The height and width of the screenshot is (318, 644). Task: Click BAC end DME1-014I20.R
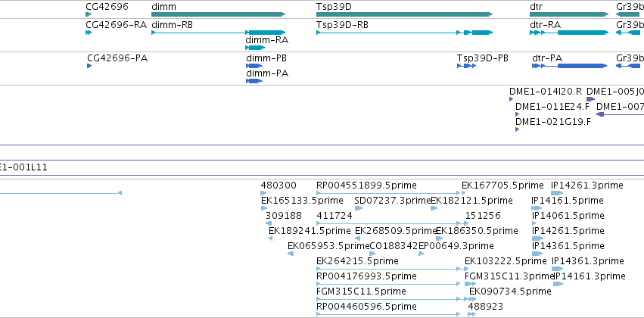tap(546, 91)
